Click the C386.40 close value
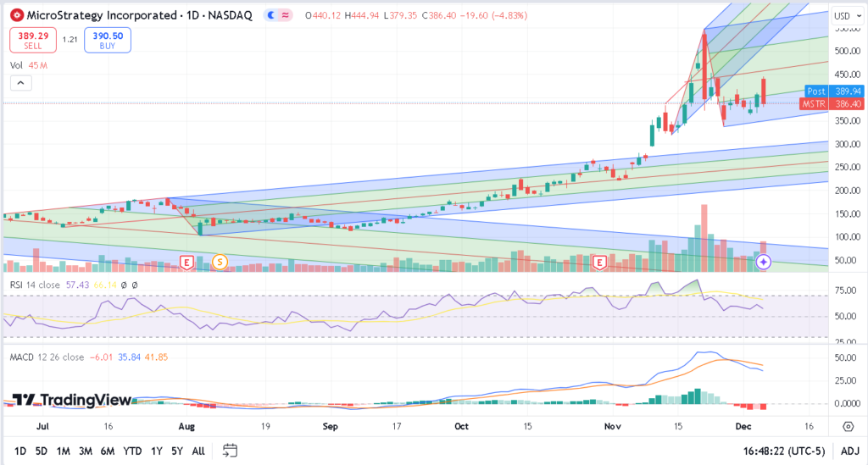 439,15
